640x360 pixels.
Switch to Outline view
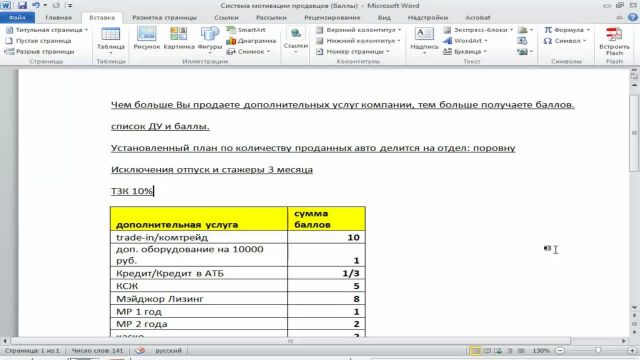(x=510, y=351)
